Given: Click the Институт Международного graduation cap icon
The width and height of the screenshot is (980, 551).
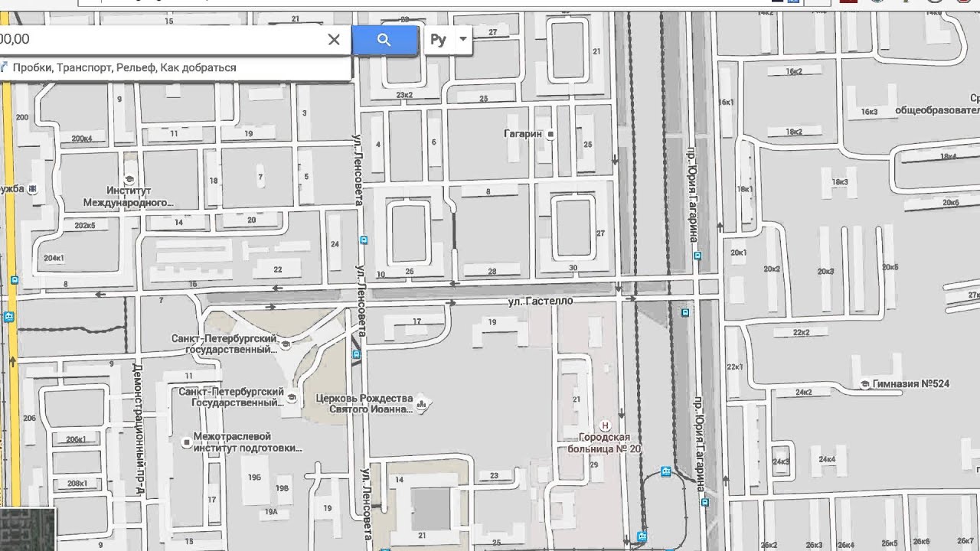Looking at the screenshot, I should point(129,179).
